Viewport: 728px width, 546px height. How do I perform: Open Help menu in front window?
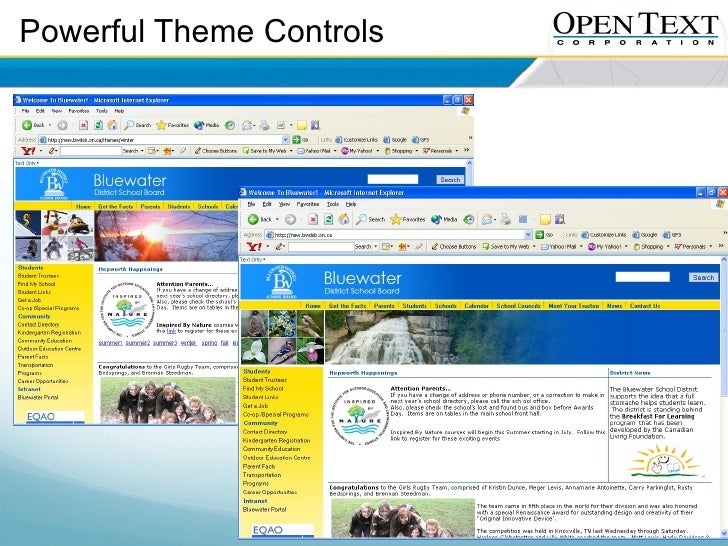point(351,204)
